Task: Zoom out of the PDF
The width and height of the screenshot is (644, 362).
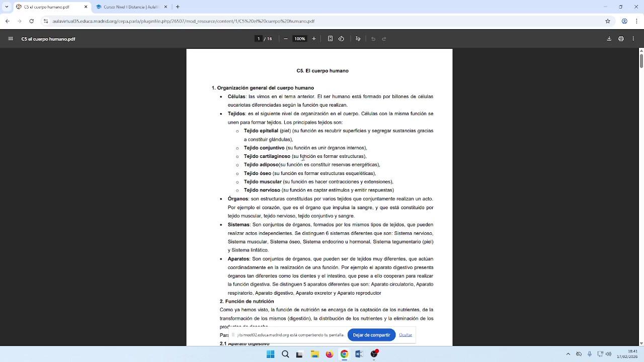Action: pyautogui.click(x=286, y=39)
